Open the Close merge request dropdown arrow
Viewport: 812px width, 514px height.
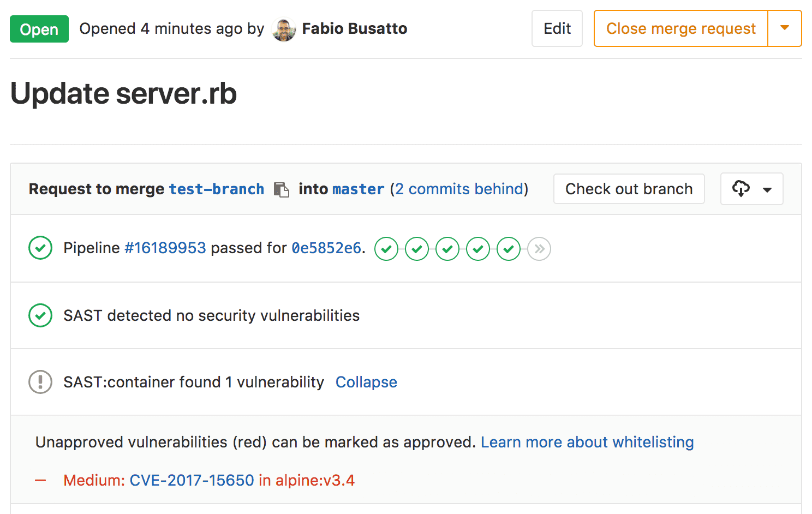pos(785,28)
